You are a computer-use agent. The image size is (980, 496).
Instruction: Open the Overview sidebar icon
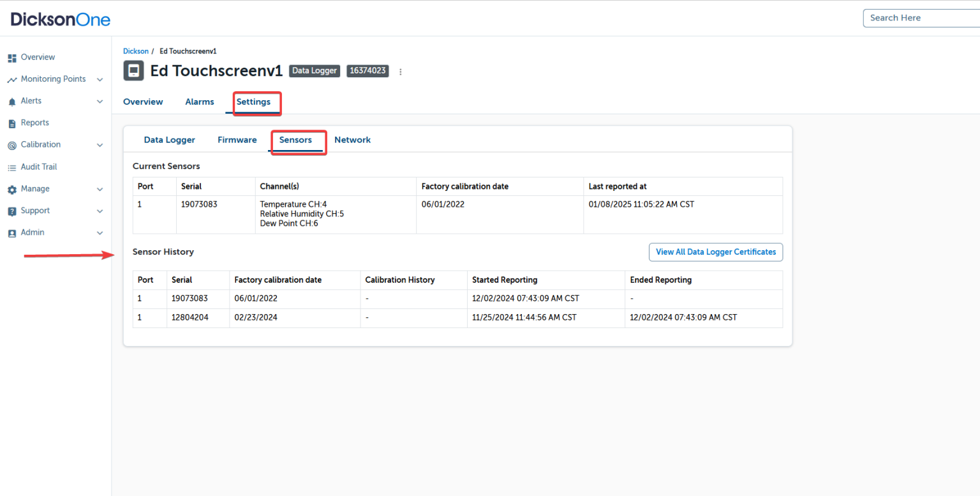12,57
